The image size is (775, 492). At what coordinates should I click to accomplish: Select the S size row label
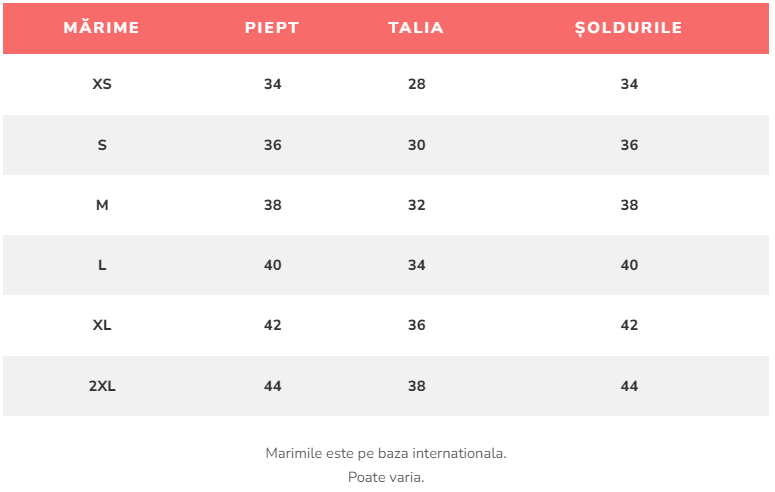(102, 145)
